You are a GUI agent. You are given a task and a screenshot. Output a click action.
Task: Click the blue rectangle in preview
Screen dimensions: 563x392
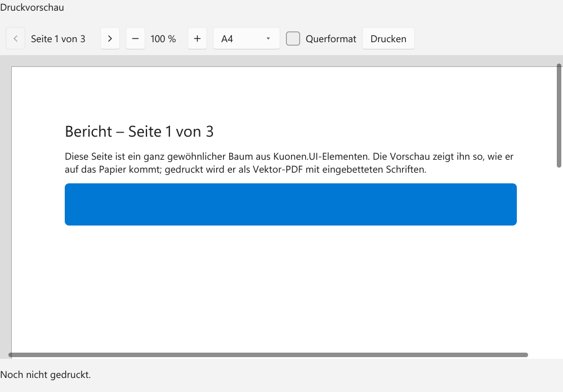point(291,204)
